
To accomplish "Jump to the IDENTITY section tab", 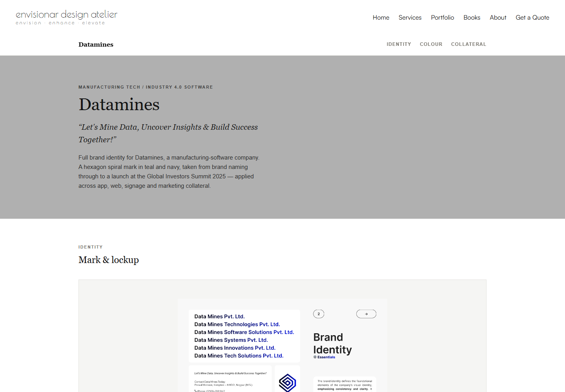I will [399, 44].
